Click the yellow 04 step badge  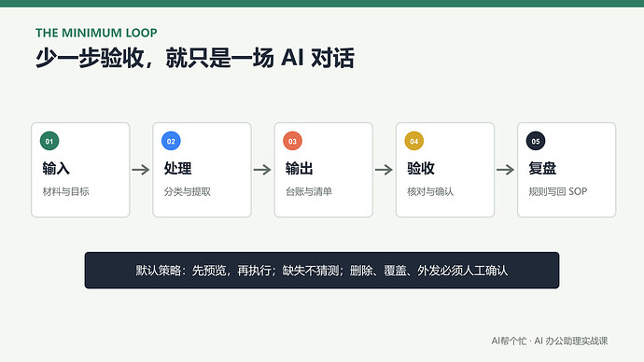tap(414, 141)
